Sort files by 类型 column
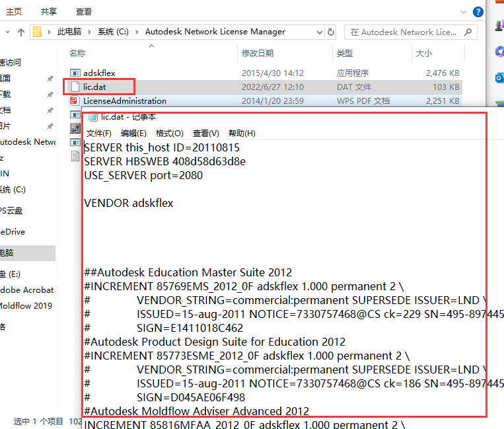The image size is (504, 429). [345, 53]
